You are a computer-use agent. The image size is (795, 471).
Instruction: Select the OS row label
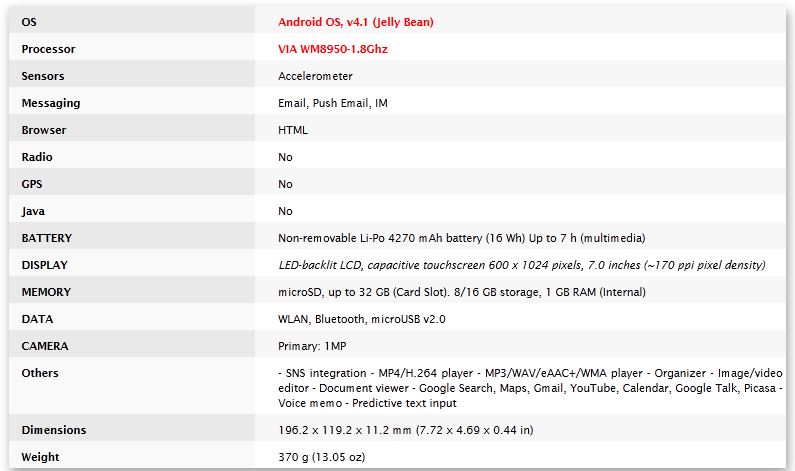point(29,22)
